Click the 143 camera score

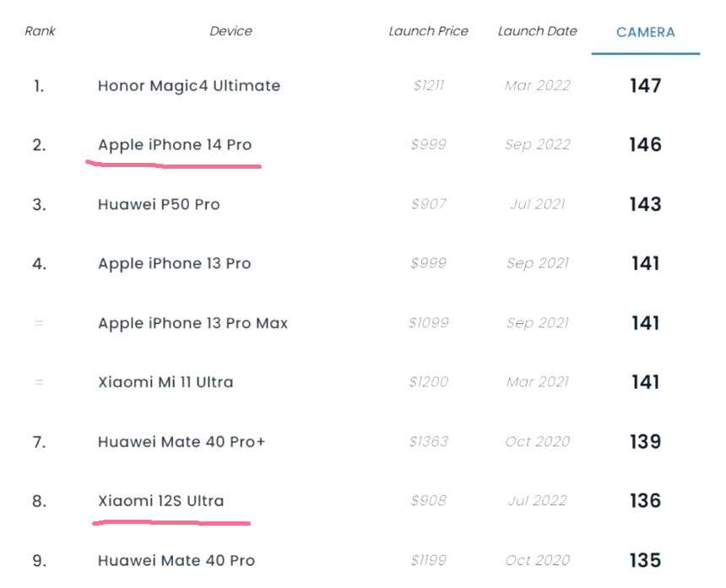tap(646, 204)
